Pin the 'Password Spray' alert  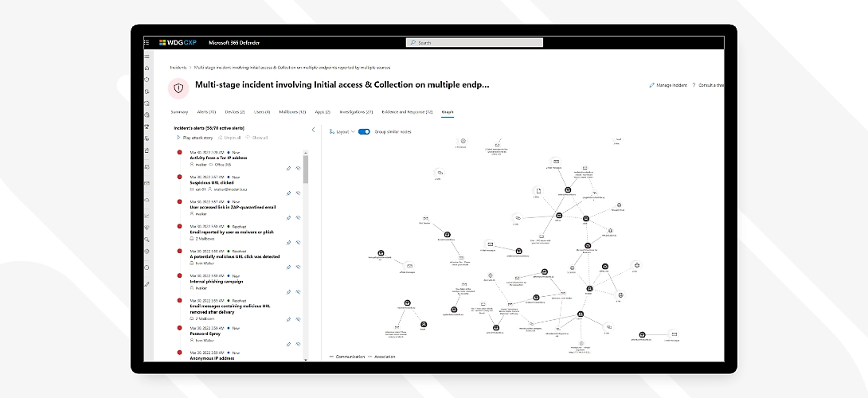coord(287,342)
